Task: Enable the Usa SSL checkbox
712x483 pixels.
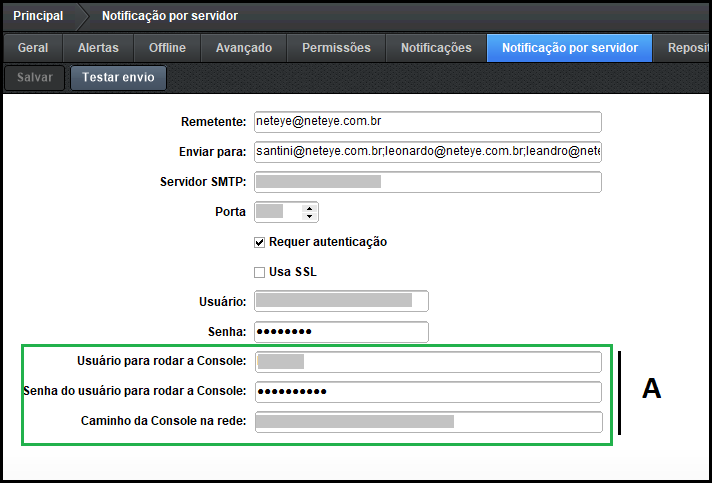Action: 260,272
